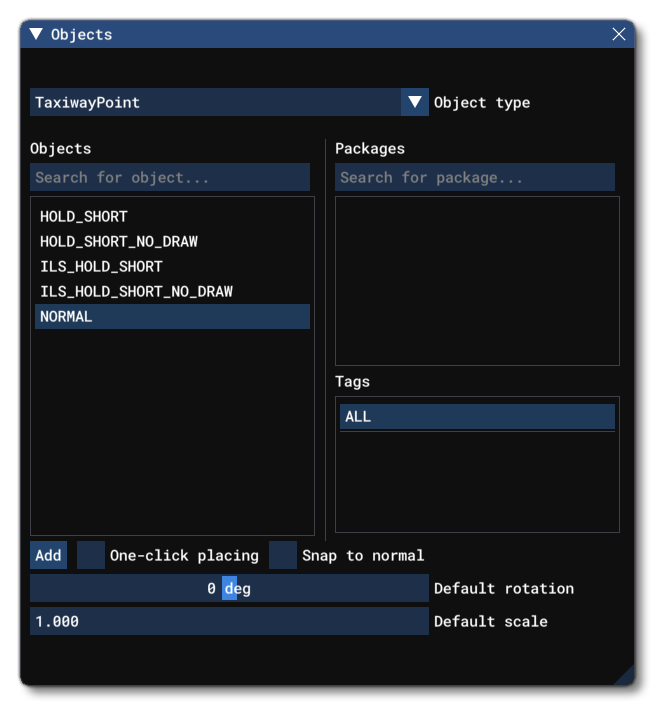The image size is (655, 706).
Task: Click the Search for object field
Action: pyautogui.click(x=170, y=178)
